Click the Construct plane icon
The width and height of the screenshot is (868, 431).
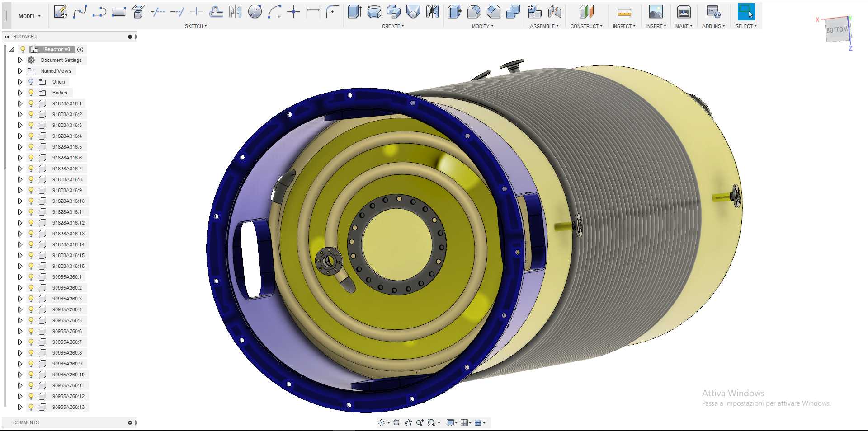tap(586, 12)
